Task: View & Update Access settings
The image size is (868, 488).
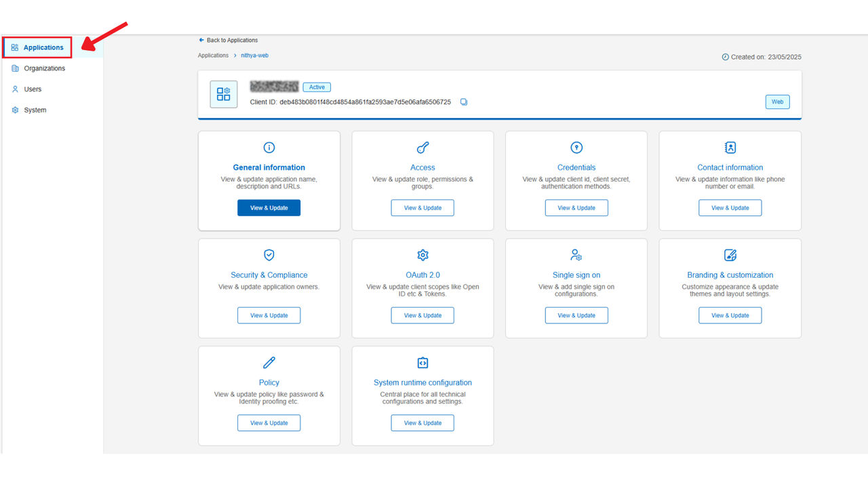Action: pos(422,208)
